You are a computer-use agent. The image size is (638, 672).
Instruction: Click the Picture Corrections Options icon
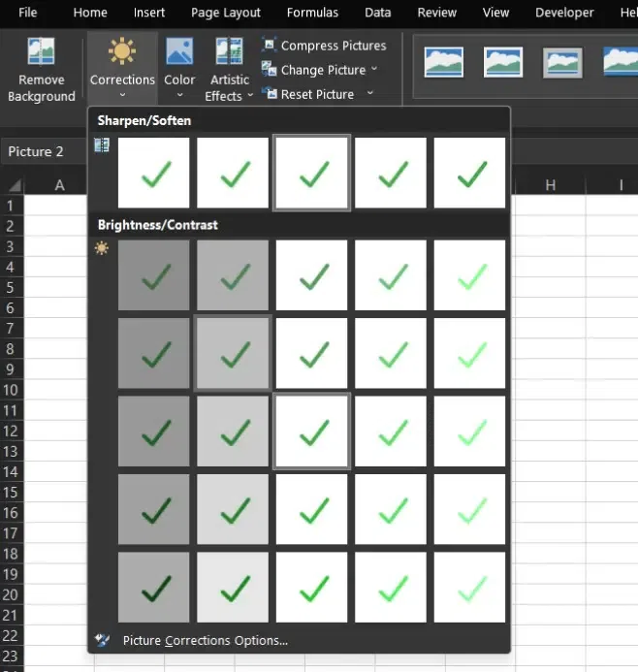click(x=102, y=640)
